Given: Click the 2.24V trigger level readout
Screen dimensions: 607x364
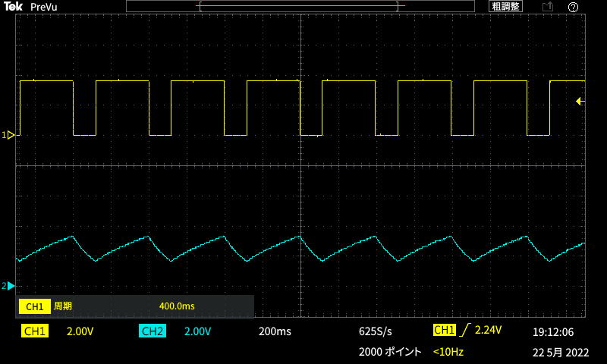Looking at the screenshot, I should pos(489,331).
